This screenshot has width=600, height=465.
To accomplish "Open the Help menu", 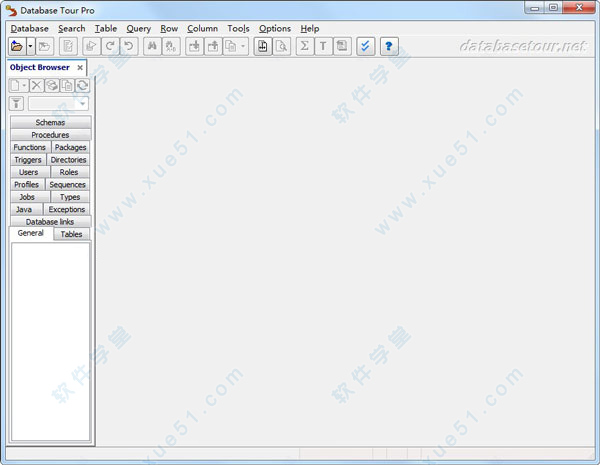I will tap(310, 29).
